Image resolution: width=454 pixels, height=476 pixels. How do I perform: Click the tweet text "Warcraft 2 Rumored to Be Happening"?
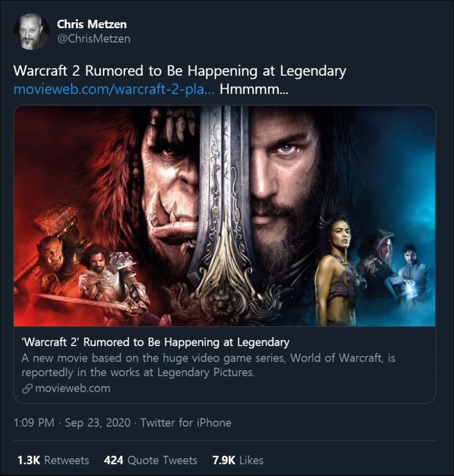coord(180,71)
